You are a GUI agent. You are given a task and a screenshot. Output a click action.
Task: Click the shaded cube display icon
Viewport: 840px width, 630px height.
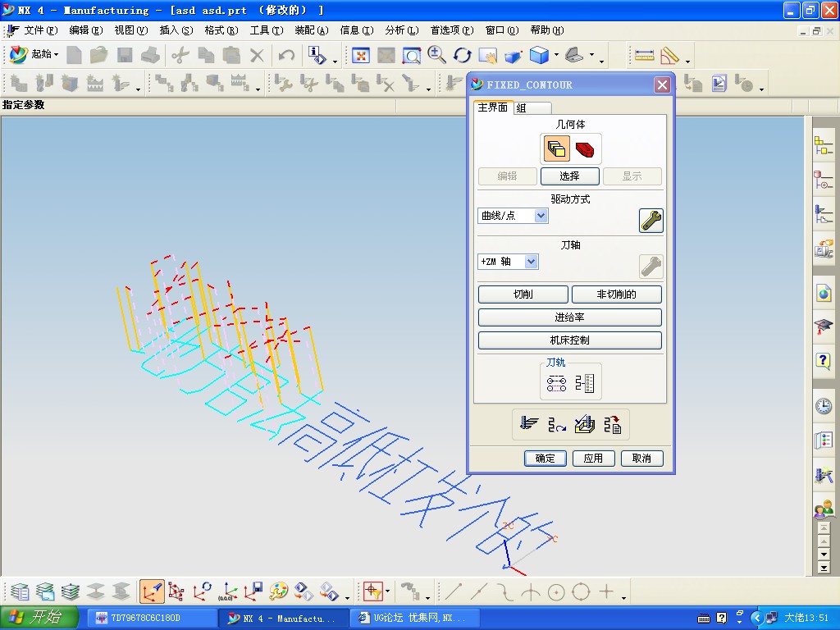[x=539, y=55]
